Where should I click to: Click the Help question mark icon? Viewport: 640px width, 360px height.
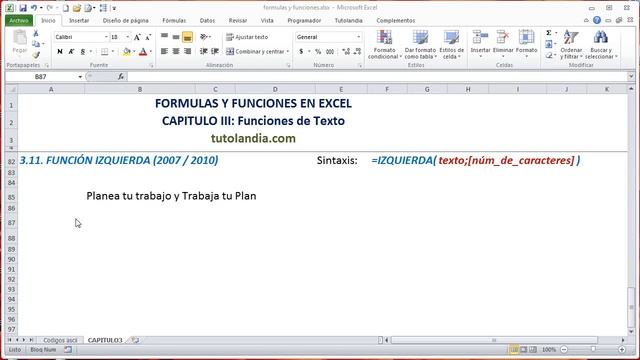[597, 20]
